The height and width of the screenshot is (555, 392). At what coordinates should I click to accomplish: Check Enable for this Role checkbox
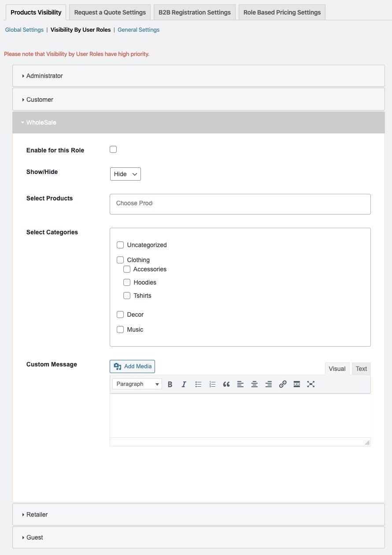tap(113, 149)
